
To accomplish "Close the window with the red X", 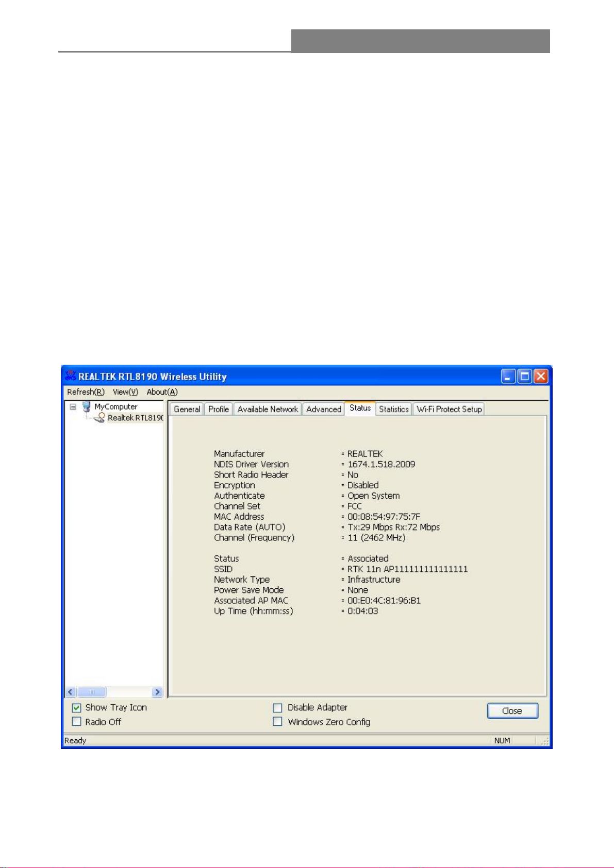I will (540, 376).
